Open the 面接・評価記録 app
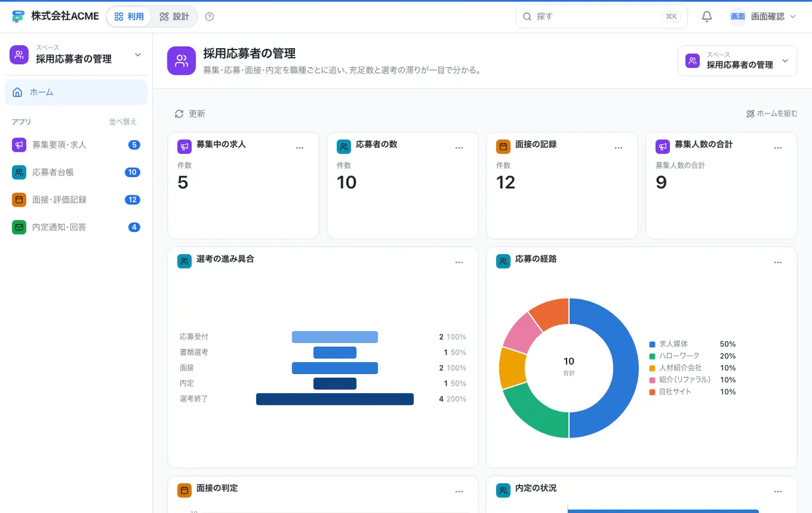Viewport: 812px width, 513px height. click(x=76, y=199)
